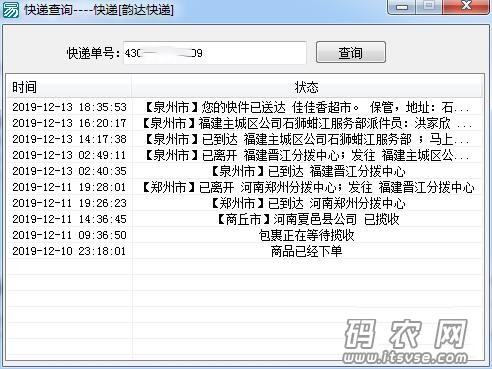The height and width of the screenshot is (369, 492).
Task: Click the 快递单号 label
Action: 94,53
